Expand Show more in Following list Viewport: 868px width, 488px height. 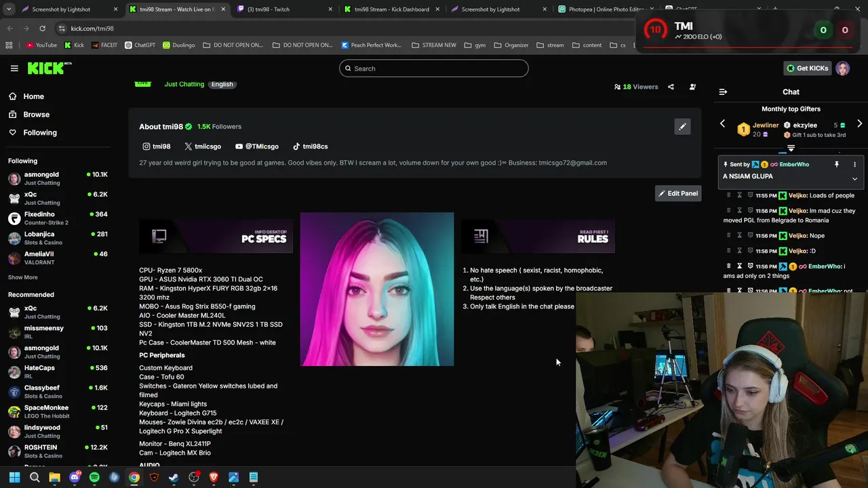(22, 277)
